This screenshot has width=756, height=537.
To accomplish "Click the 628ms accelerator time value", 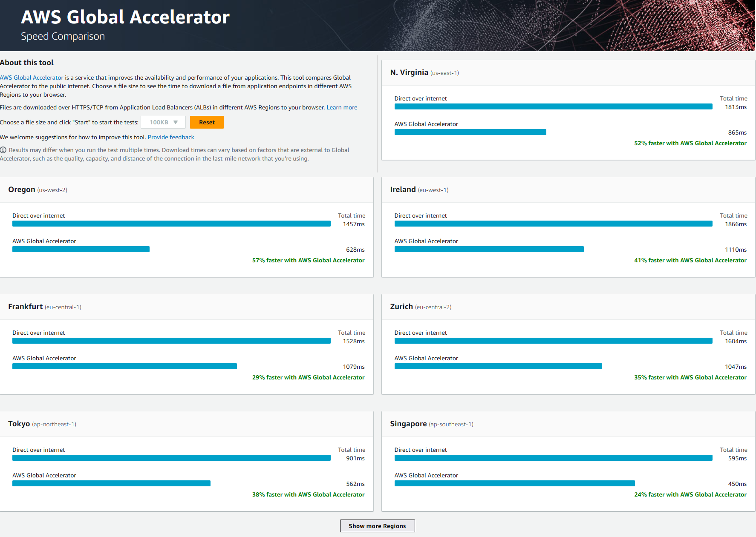I will (x=355, y=250).
